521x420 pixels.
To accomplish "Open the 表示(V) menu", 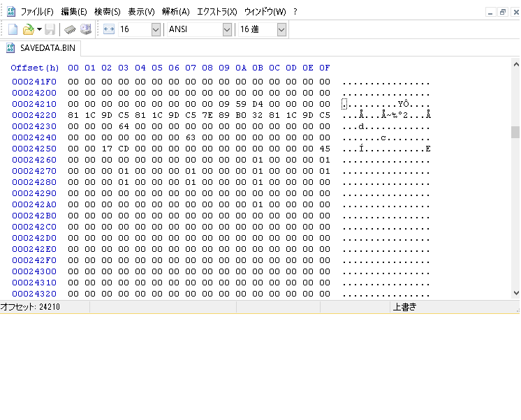I will click(141, 12).
